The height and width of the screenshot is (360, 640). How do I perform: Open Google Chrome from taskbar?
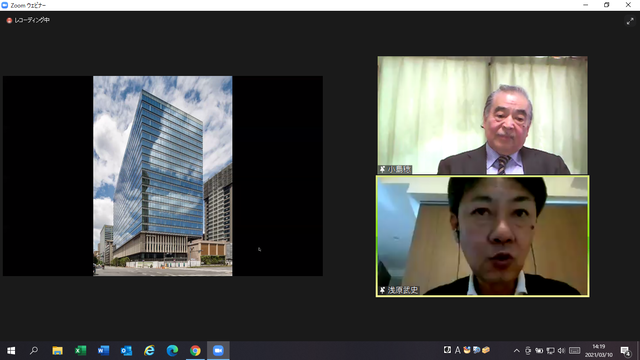click(195, 351)
